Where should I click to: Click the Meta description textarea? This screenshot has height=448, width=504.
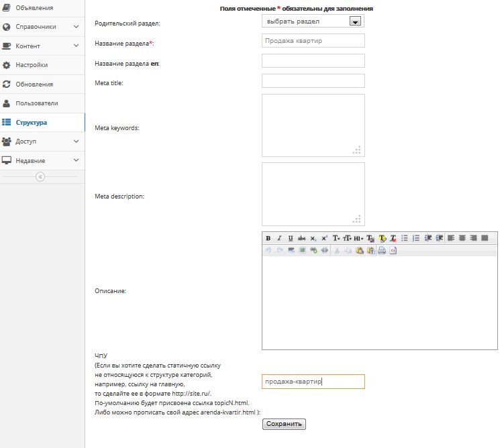[313, 194]
